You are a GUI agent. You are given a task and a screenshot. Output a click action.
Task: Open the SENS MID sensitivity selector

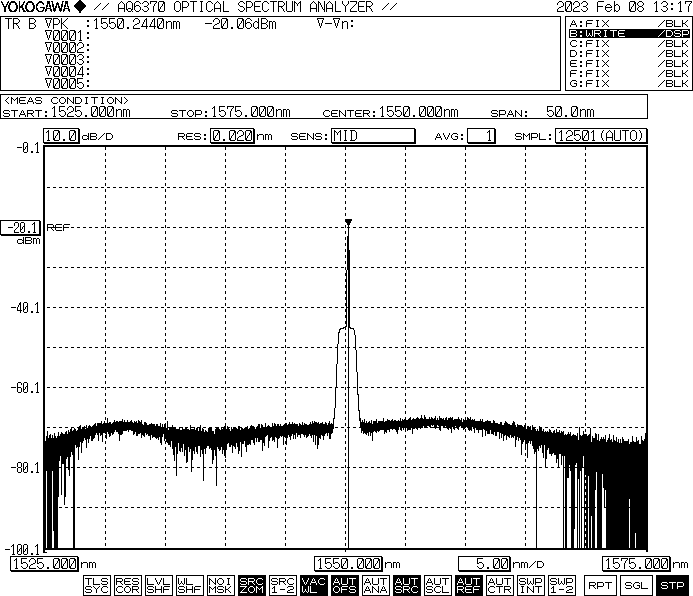[372, 136]
